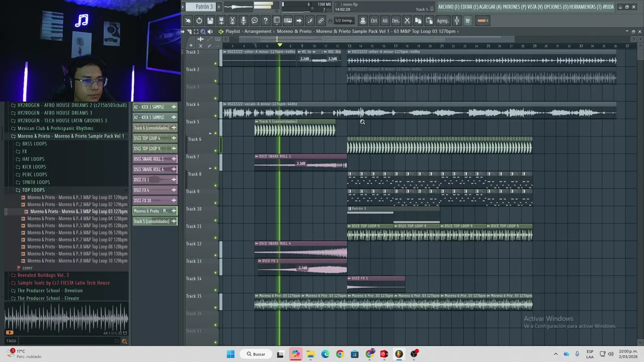Click the Ctrl button in toolbar

click(x=374, y=21)
